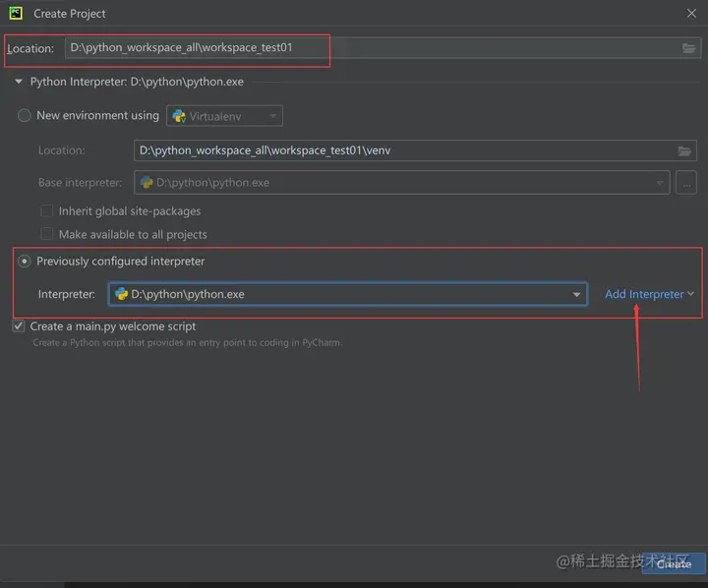Open the Virtualenv environment type dropdown
Screen dimensions: 708x588
224,116
